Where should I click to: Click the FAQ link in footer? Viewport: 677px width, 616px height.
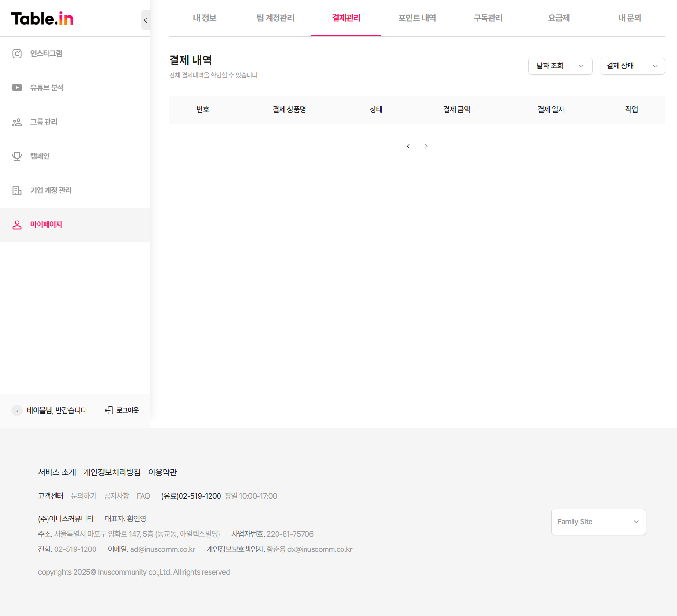point(143,496)
